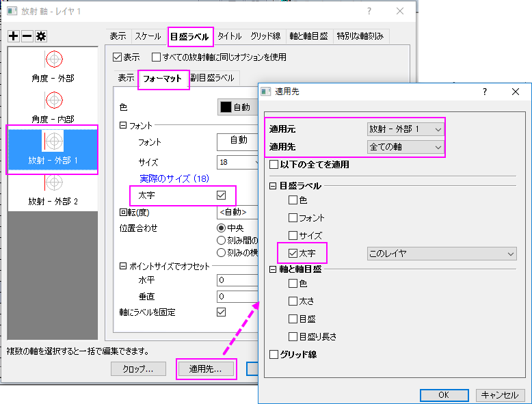Open the フォーマット sub-tab
Image resolution: width=532 pixels, height=404 pixels.
coord(163,79)
